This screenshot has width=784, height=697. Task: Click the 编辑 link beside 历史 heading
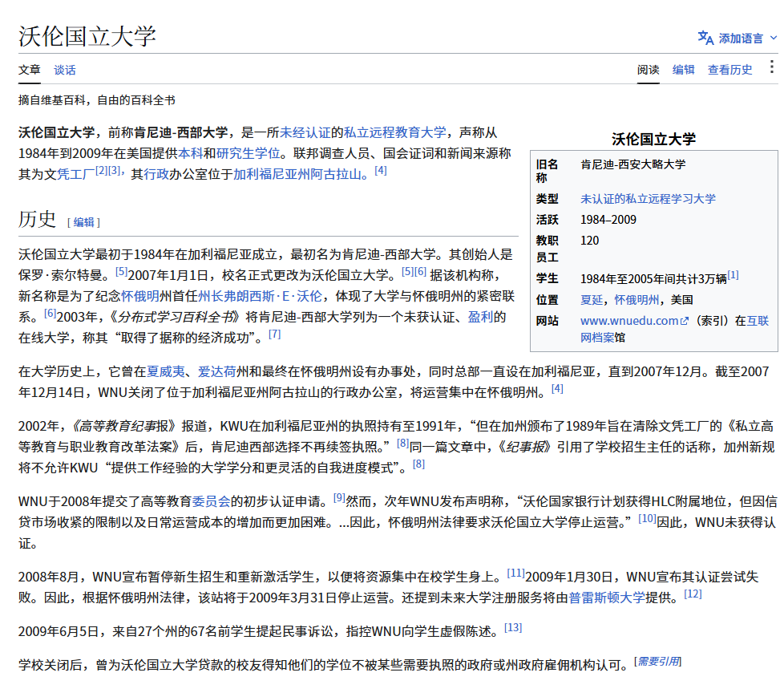click(x=83, y=222)
